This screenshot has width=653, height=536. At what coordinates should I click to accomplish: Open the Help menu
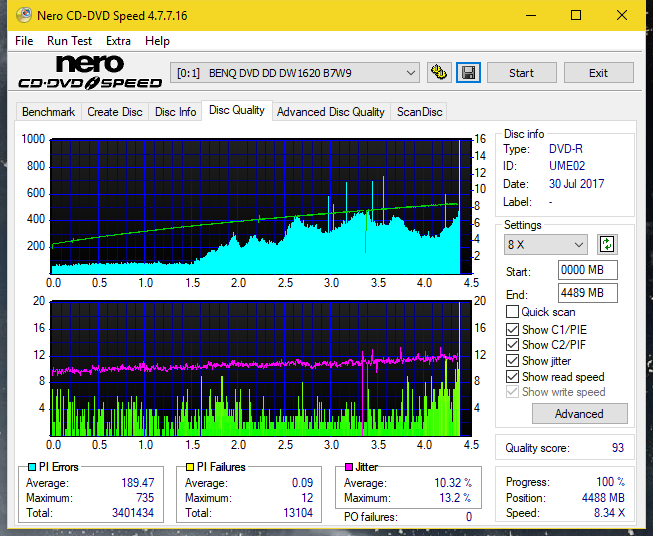157,41
